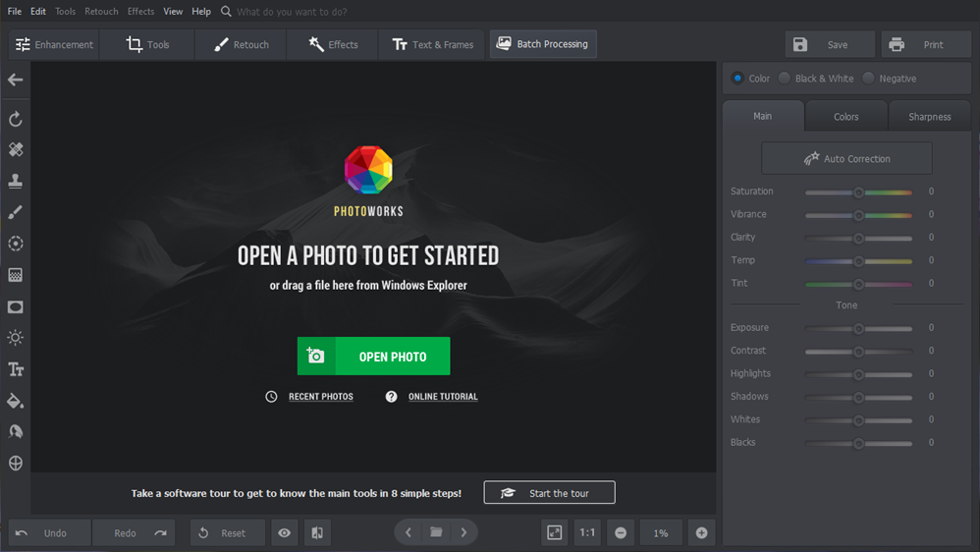
Task: Click the Undo button
Action: [x=49, y=532]
